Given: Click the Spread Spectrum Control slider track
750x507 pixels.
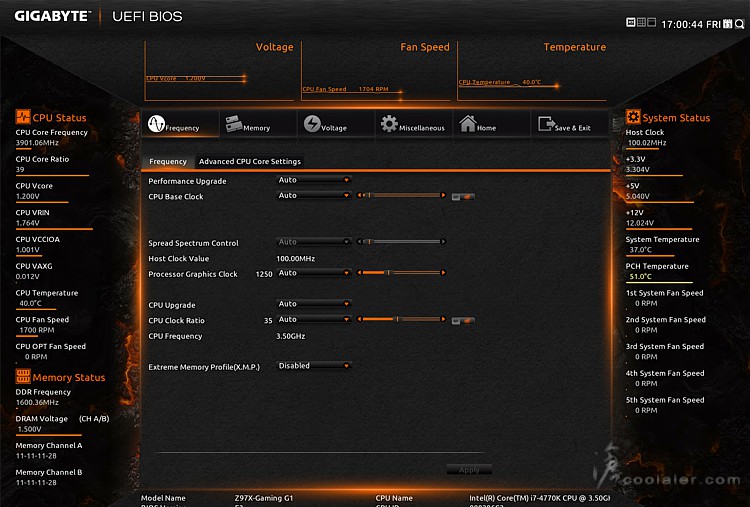Looking at the screenshot, I should 401,242.
